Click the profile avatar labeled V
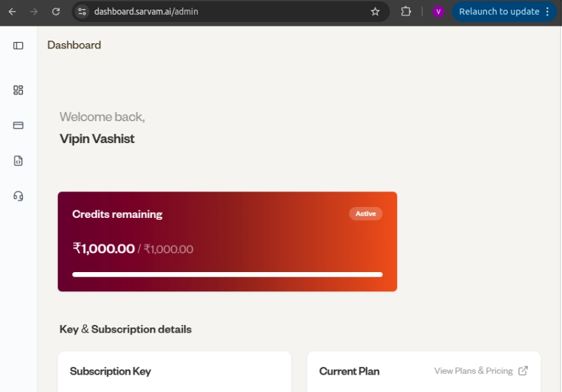The width and height of the screenshot is (562, 392). click(438, 12)
